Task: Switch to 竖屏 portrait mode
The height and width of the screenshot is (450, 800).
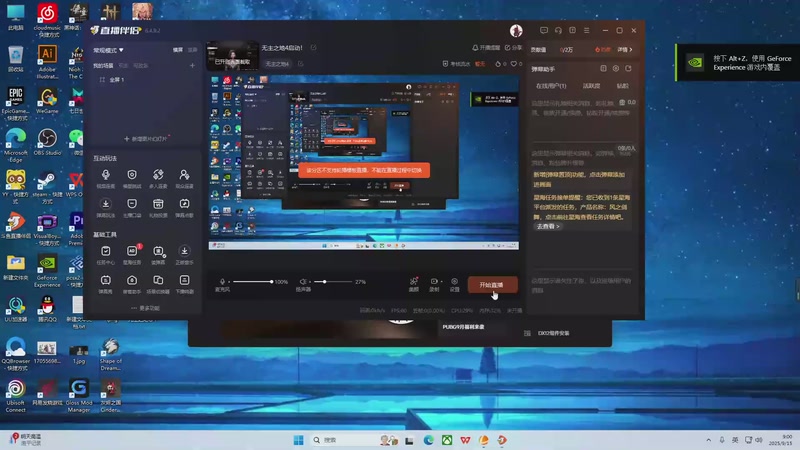Action: pos(192,50)
